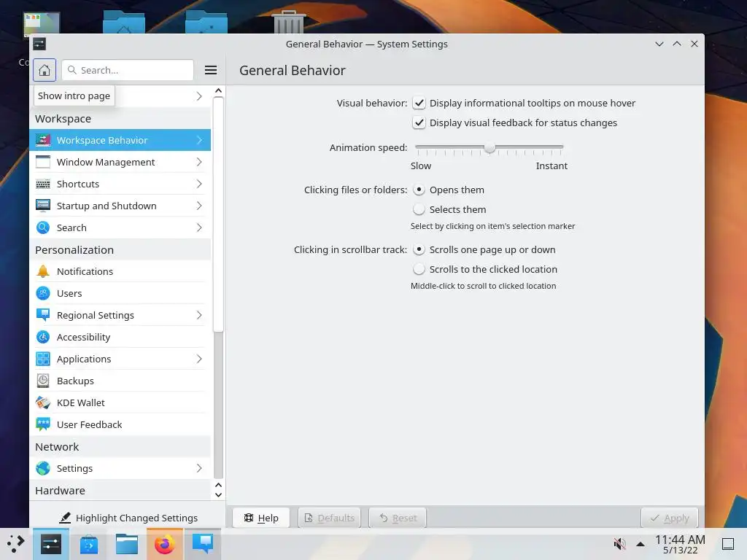Click the User Feedback icon
The width and height of the screenshot is (747, 560).
[43, 424]
